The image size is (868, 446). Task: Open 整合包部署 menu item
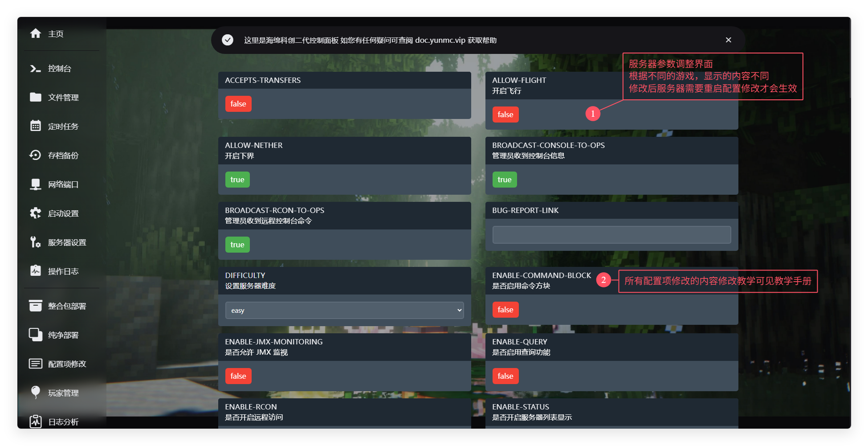click(67, 306)
